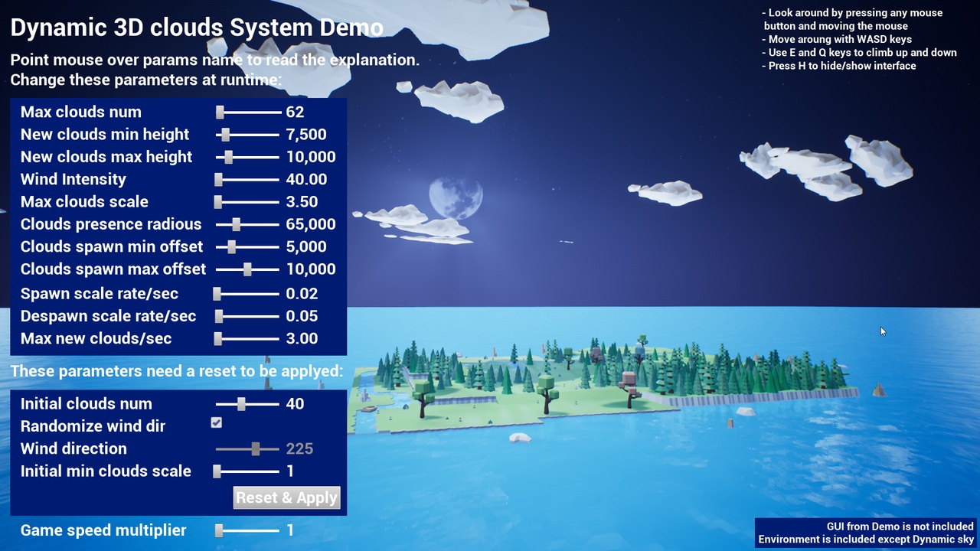Click the Press H to hide/show interface hint
Screen dimensions: 980x551
click(839, 66)
